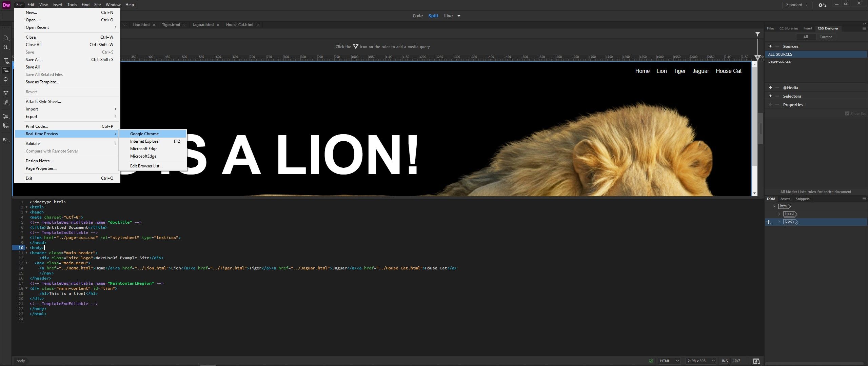Open the window size dropdown showing 2198 x 398
This screenshot has height=366, width=868.
click(x=700, y=361)
